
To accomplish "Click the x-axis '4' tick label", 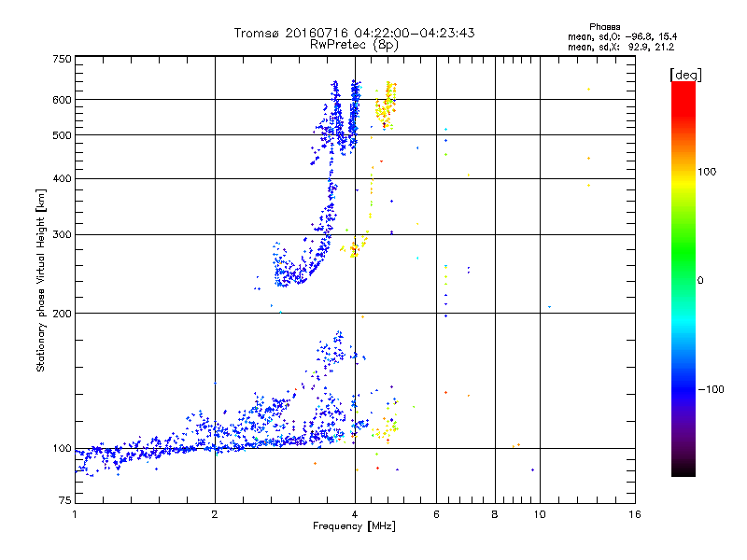I will tap(355, 514).
